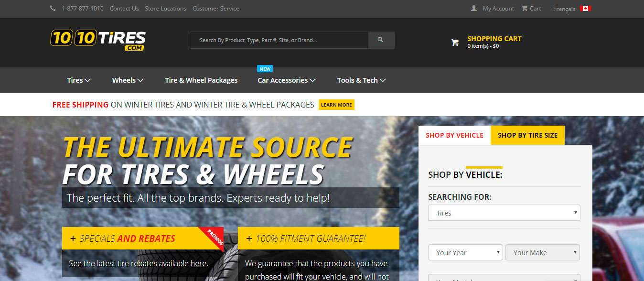Switch to Shop By Tire Size tab

pyautogui.click(x=527, y=135)
